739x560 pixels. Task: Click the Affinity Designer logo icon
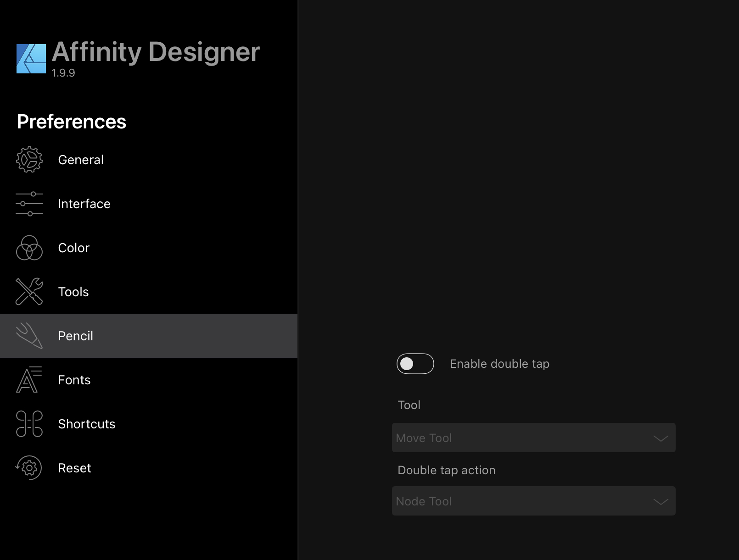point(31,59)
